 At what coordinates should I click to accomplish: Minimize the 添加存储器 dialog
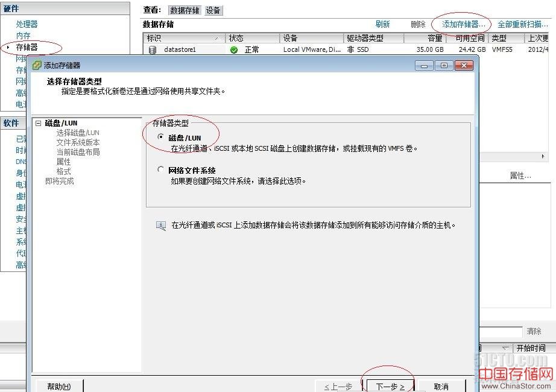(424, 66)
